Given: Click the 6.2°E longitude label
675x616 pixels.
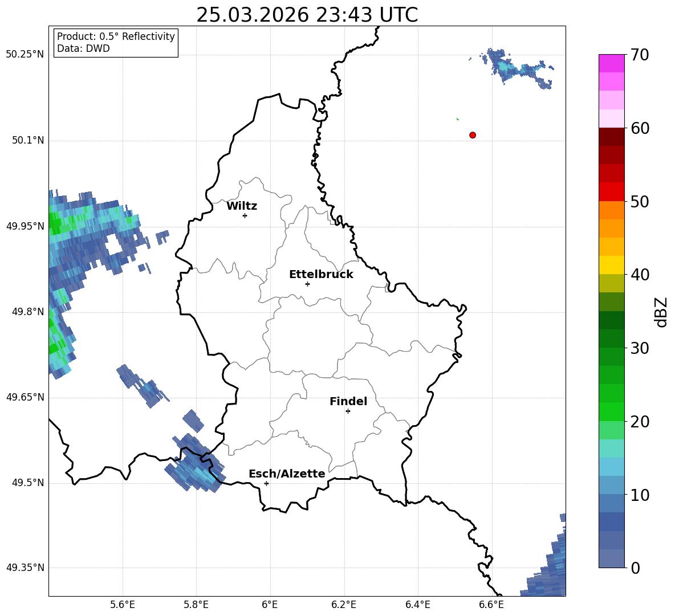Looking at the screenshot, I should tap(344, 605).
